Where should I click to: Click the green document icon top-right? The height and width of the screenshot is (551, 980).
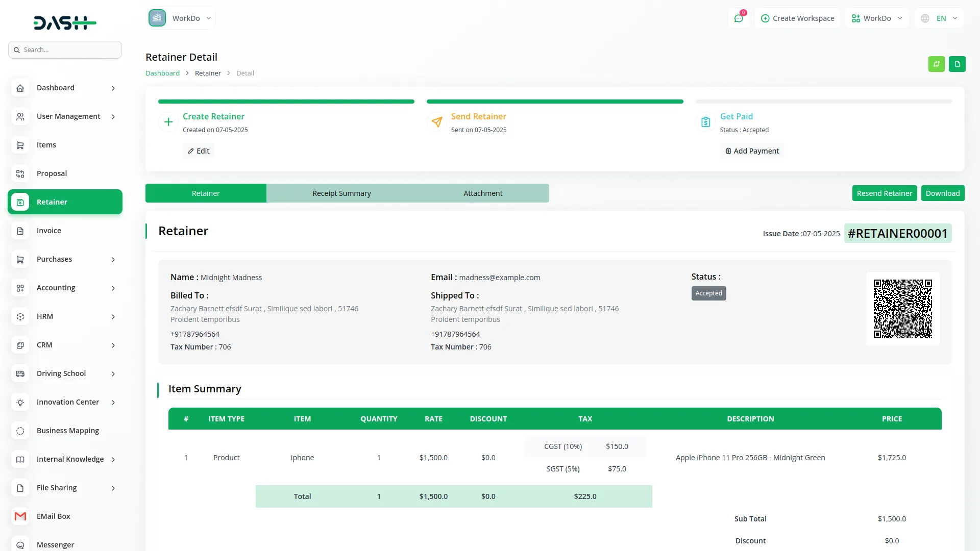point(957,64)
